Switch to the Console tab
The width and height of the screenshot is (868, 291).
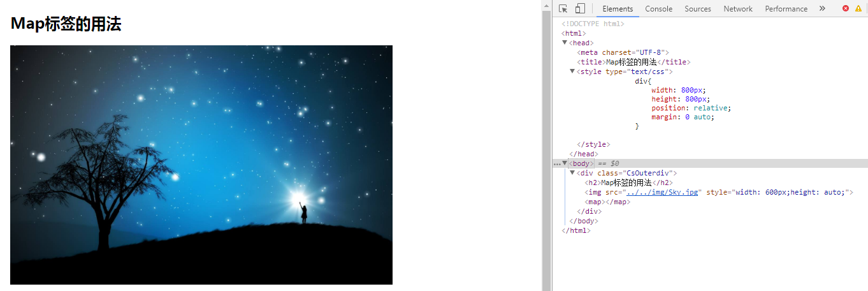point(658,8)
